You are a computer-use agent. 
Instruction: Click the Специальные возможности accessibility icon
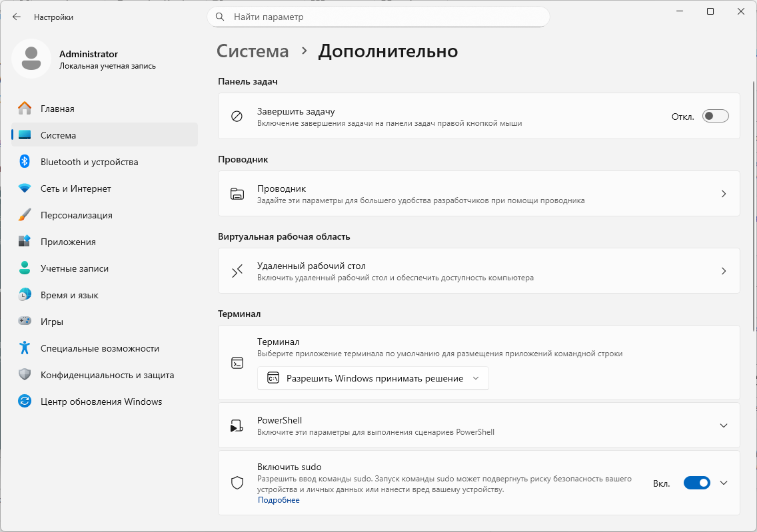pyautogui.click(x=25, y=348)
